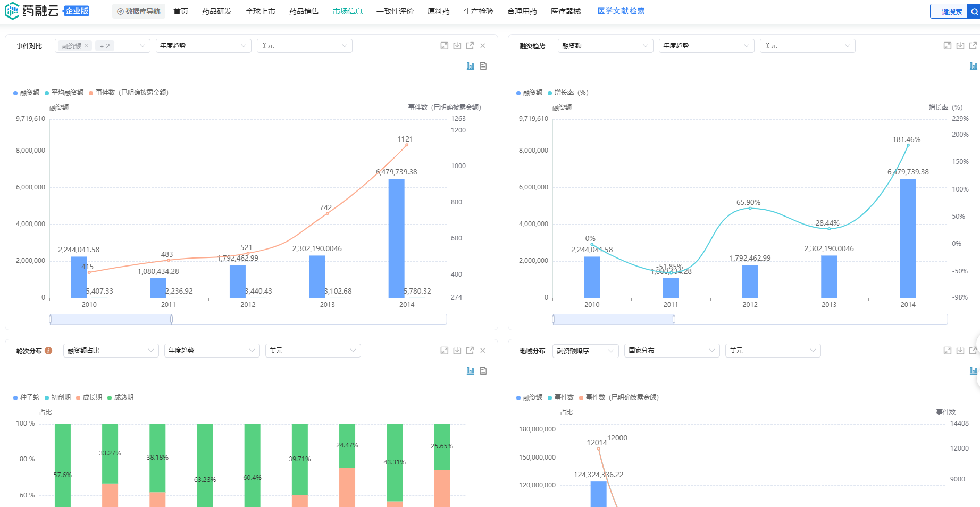Switch 地域分布 to bar chart view
Image resolution: width=980 pixels, height=507 pixels.
pos(974,371)
